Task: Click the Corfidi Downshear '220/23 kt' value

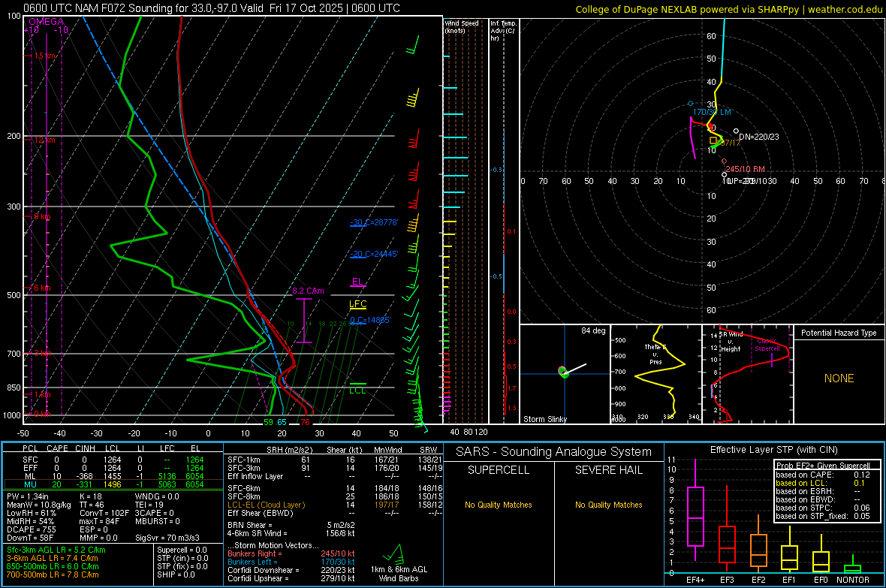Action: (x=337, y=571)
